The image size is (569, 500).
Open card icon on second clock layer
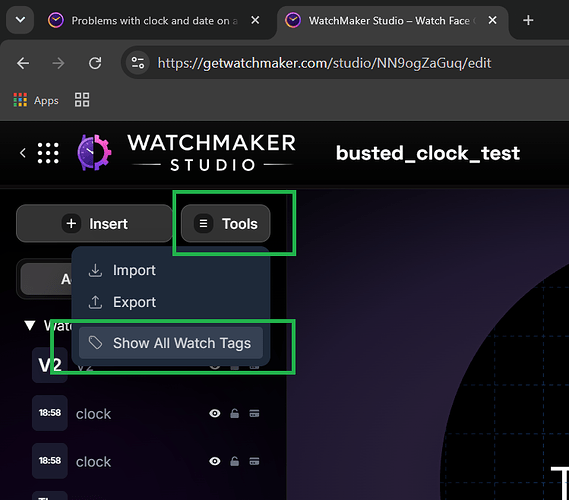(x=254, y=461)
